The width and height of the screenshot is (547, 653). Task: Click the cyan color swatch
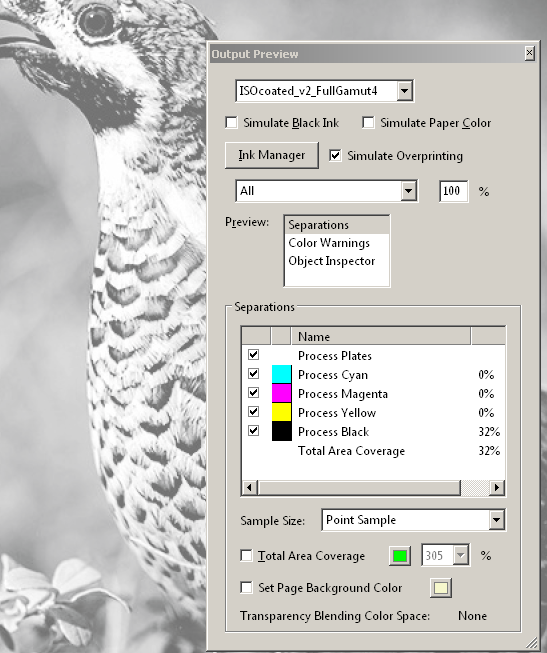click(282, 374)
